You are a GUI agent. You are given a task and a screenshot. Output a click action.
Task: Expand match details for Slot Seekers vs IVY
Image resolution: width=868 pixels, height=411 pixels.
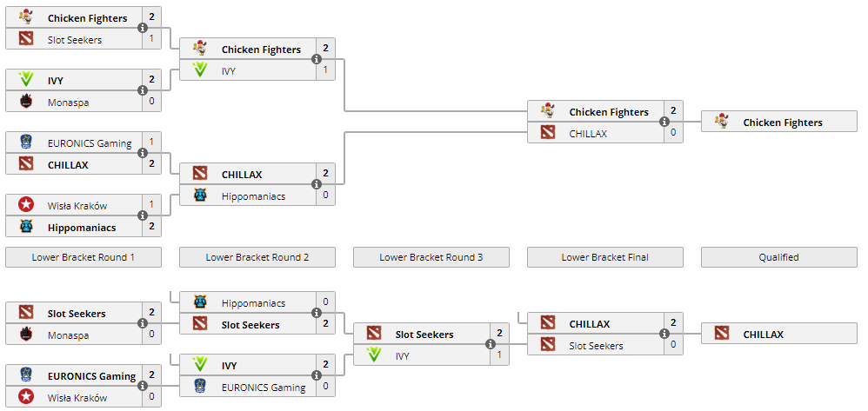[x=491, y=344]
